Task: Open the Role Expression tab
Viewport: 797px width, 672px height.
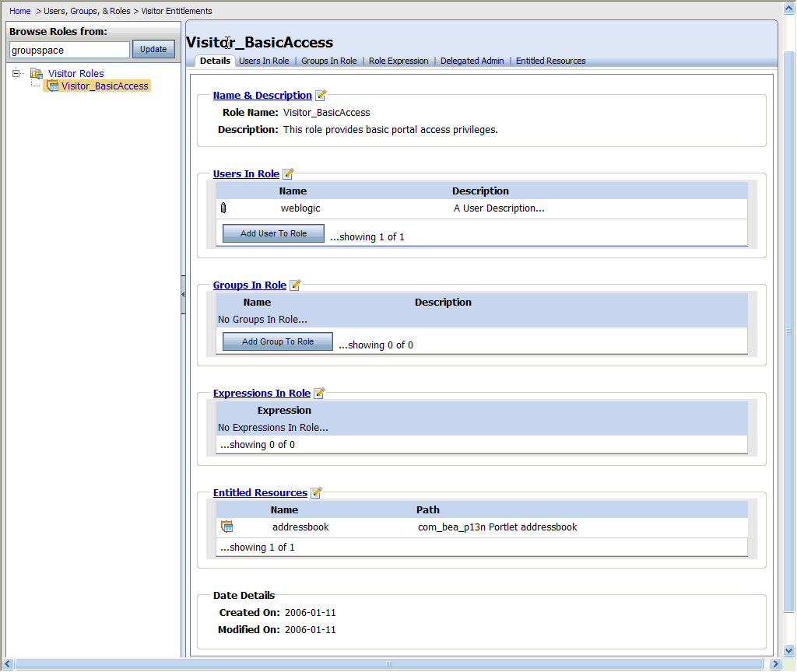Action: point(398,61)
